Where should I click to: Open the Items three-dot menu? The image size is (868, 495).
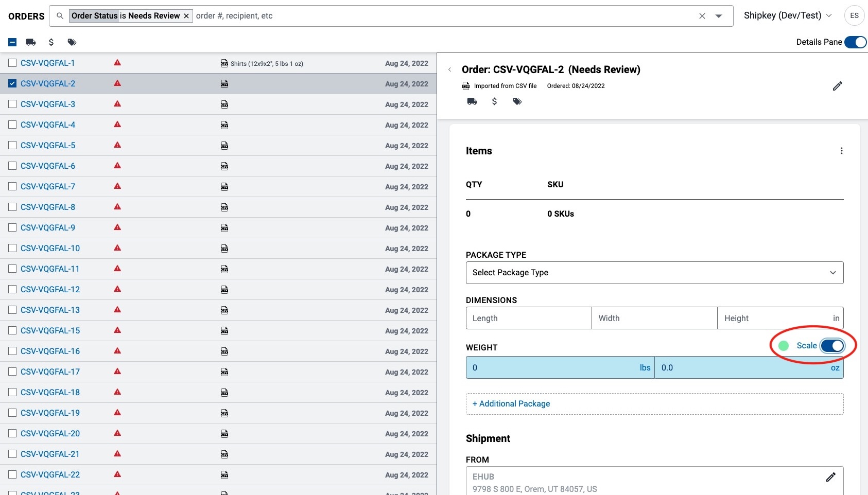pyautogui.click(x=841, y=151)
